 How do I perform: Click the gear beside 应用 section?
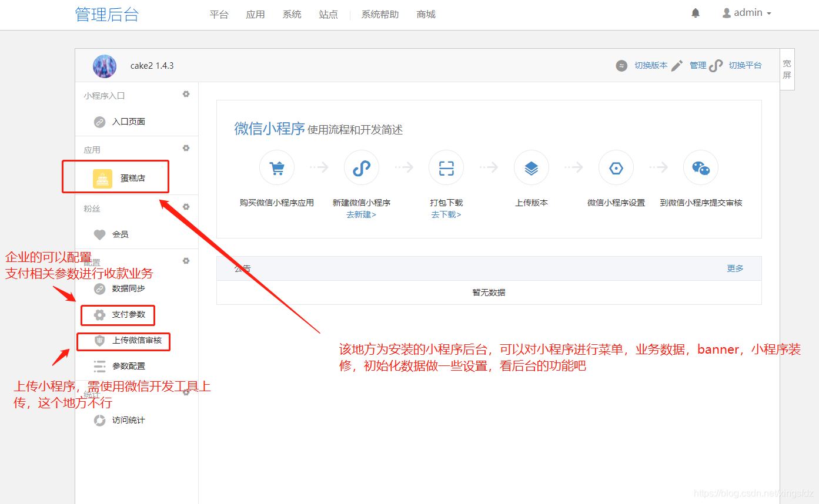tap(186, 148)
